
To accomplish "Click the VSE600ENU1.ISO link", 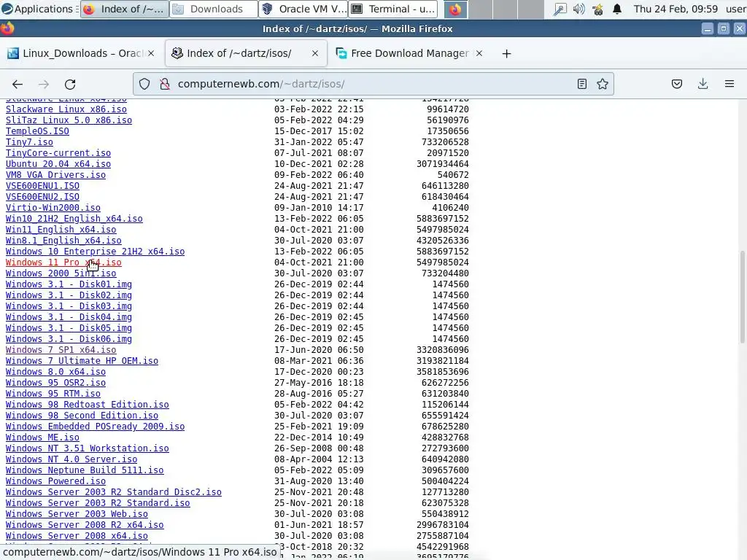I will tap(42, 186).
